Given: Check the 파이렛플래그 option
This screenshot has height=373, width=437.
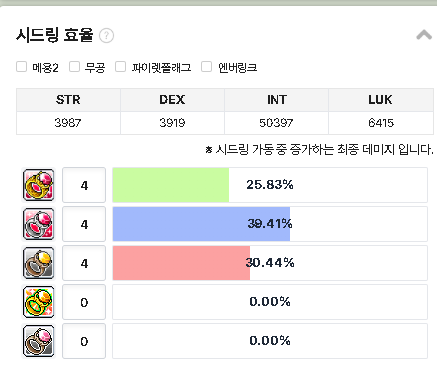Looking at the screenshot, I should click(x=120, y=67).
